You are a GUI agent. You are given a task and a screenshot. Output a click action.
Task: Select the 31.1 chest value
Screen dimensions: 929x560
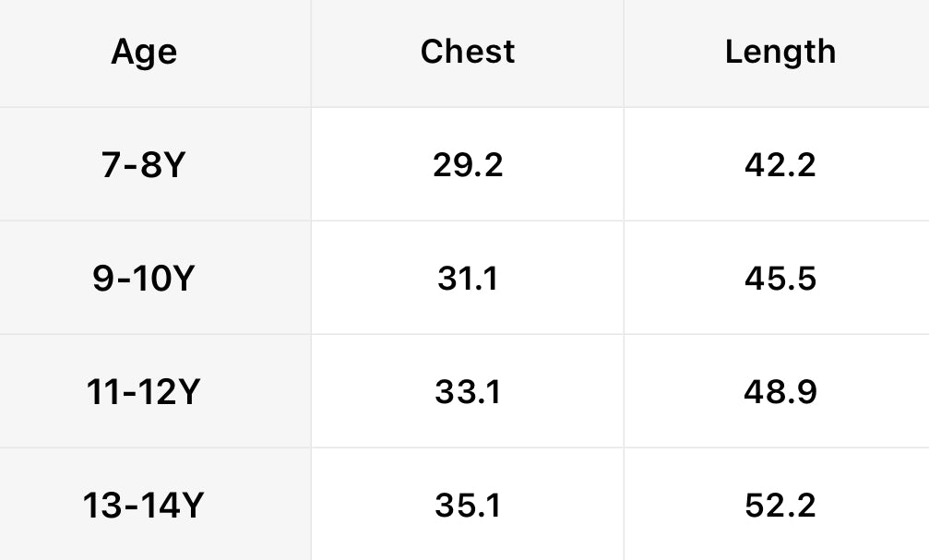coord(468,279)
